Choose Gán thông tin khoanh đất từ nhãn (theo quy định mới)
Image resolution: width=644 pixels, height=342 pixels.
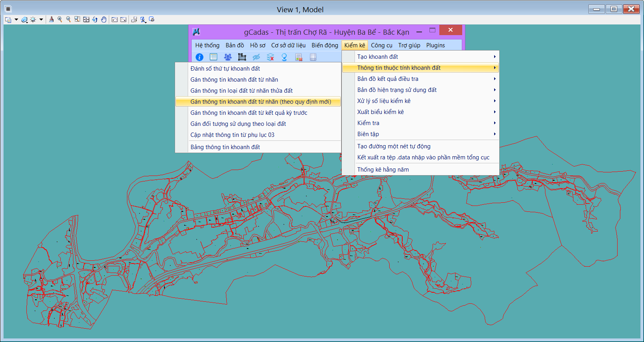tap(260, 102)
